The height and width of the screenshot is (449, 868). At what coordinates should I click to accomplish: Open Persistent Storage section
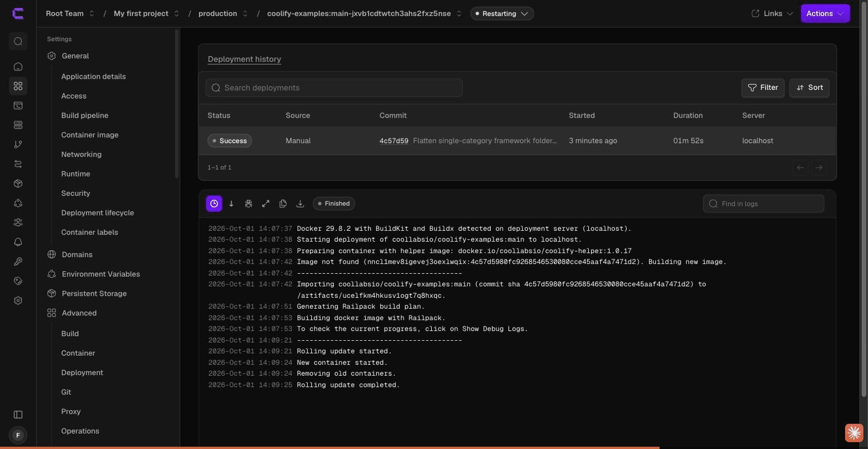pos(94,294)
